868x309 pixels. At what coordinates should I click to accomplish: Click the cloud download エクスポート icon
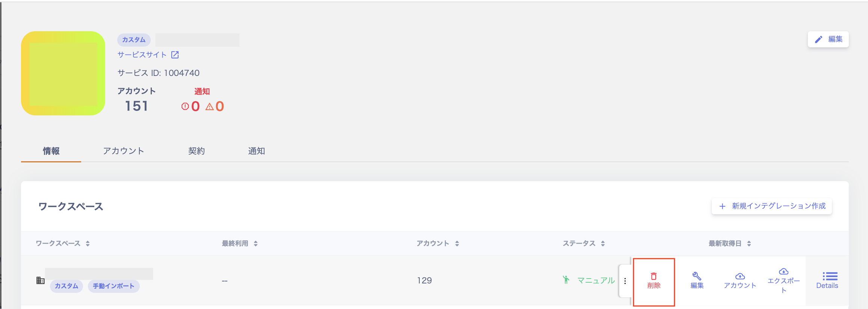[x=783, y=272]
